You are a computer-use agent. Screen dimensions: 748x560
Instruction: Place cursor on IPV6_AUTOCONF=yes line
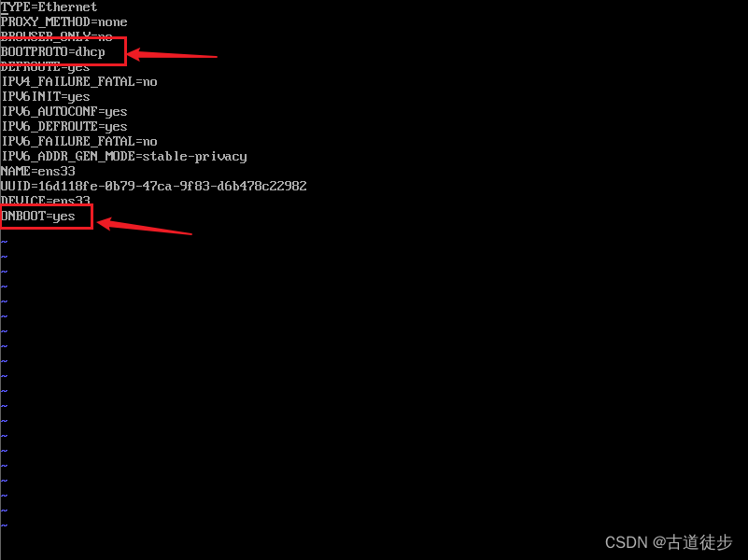pyautogui.click(x=64, y=111)
